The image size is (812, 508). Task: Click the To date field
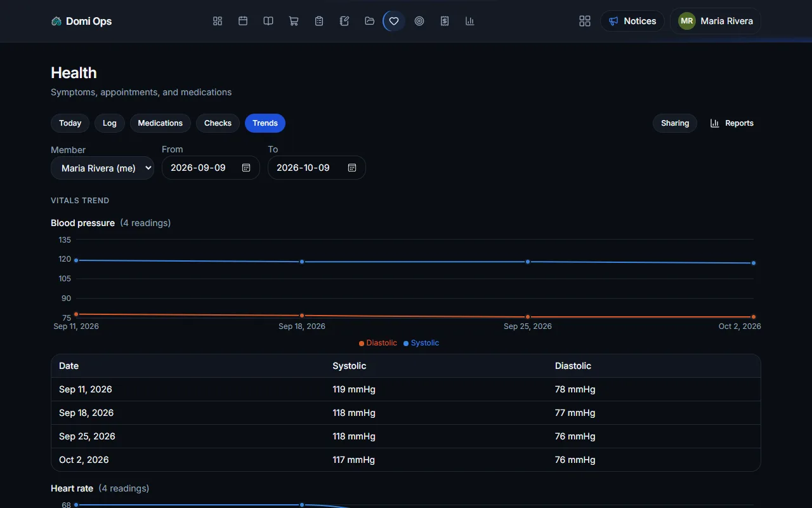pos(317,168)
